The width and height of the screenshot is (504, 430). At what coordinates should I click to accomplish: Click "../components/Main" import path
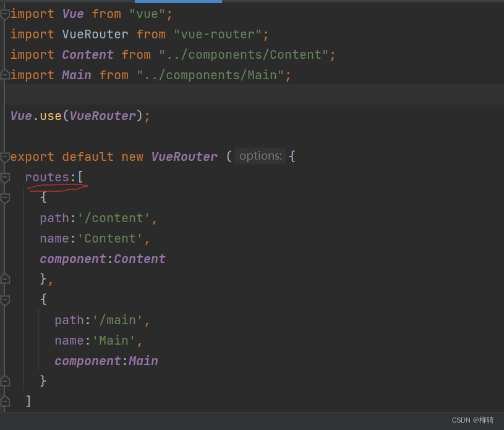tap(210, 75)
